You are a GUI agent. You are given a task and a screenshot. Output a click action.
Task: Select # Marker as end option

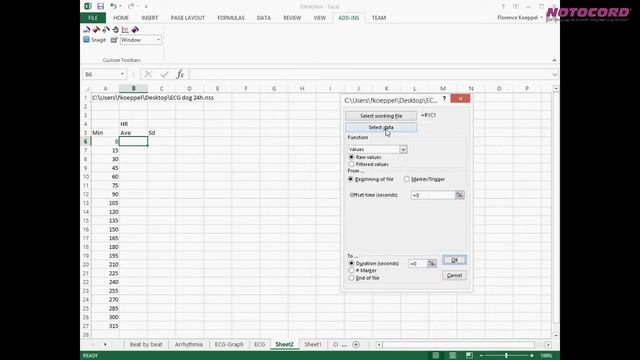pos(363,271)
